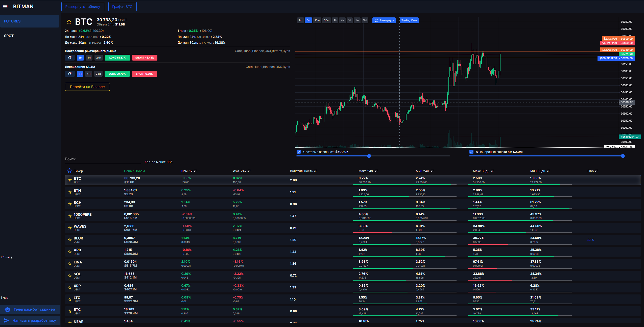The width and height of the screenshot is (644, 327).
Task: Click the spot orders threshold slider handle
Action: tap(369, 156)
